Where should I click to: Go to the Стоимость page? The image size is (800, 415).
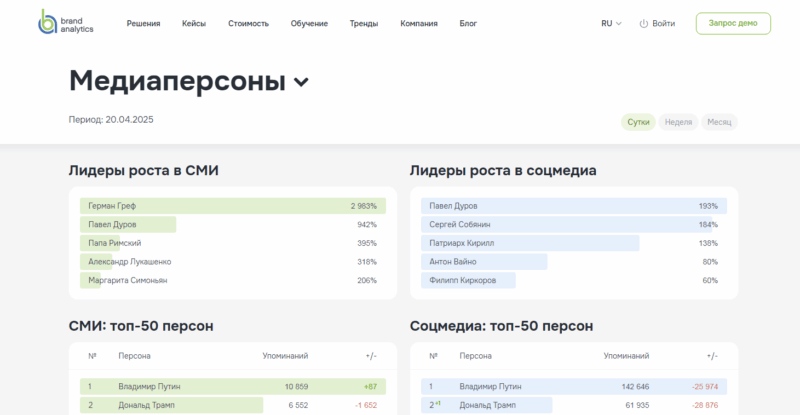tap(248, 23)
